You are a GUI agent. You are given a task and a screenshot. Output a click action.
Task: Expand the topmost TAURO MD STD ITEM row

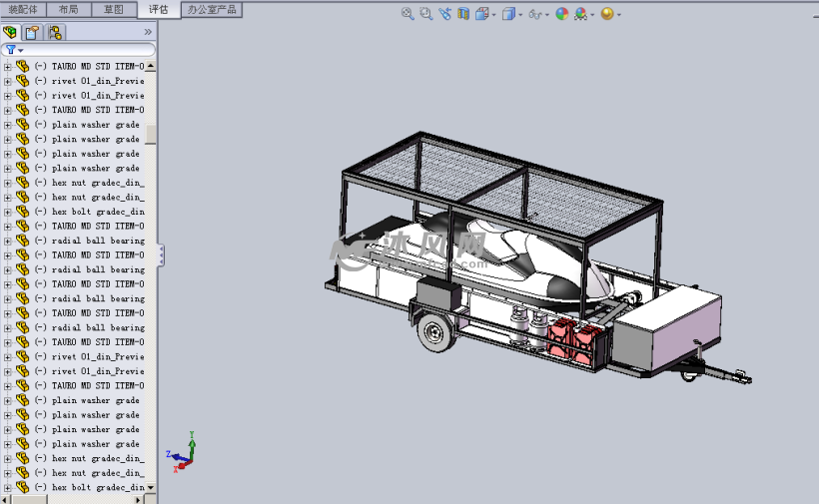click(x=7, y=67)
